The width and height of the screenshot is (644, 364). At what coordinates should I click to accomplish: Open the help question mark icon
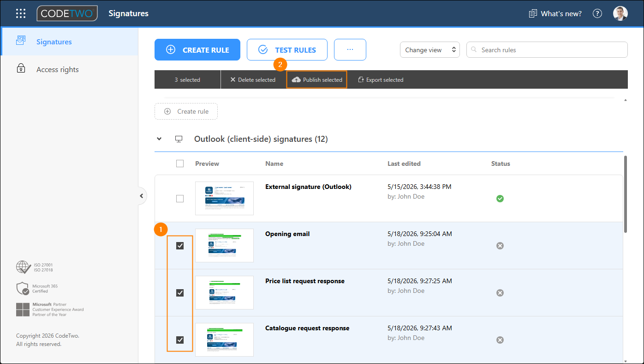pyautogui.click(x=597, y=13)
